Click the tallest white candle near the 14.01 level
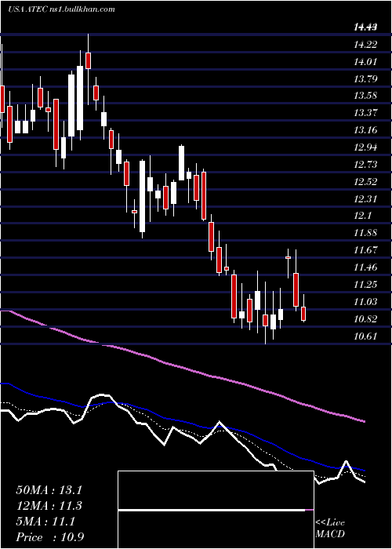Screen dimensions: 392x549 tap(80, 98)
